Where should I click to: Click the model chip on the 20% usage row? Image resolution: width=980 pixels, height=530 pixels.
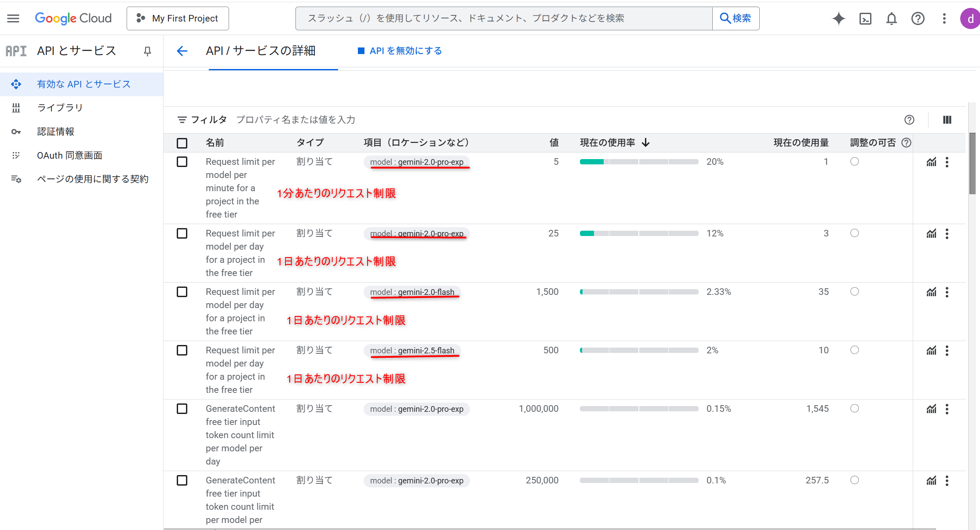pos(417,162)
